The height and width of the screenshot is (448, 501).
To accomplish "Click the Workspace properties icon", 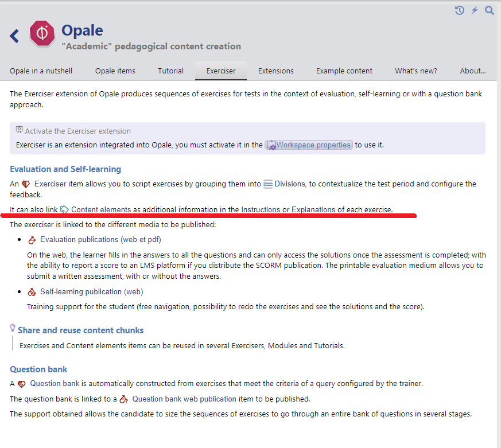I will pyautogui.click(x=271, y=145).
